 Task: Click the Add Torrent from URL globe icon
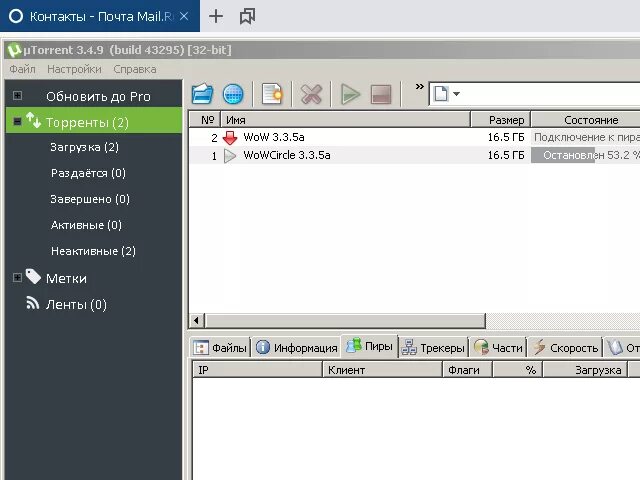233,94
